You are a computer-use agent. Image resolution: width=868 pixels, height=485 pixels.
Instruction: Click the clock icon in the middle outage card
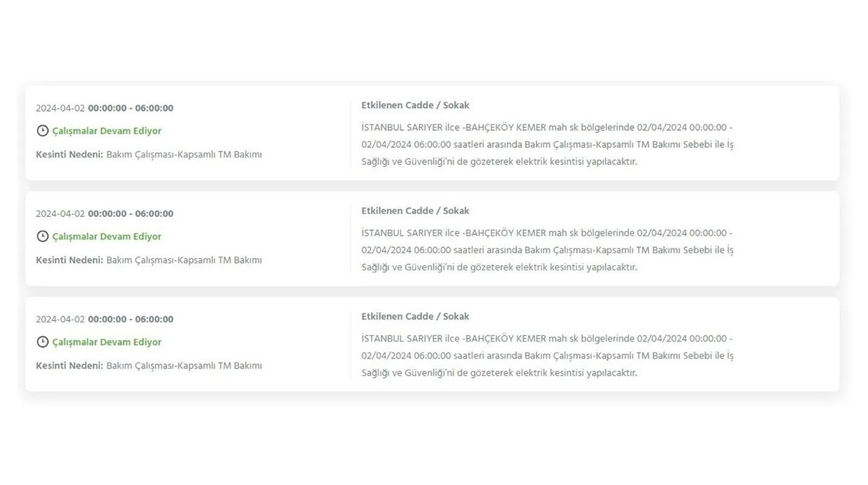point(43,236)
